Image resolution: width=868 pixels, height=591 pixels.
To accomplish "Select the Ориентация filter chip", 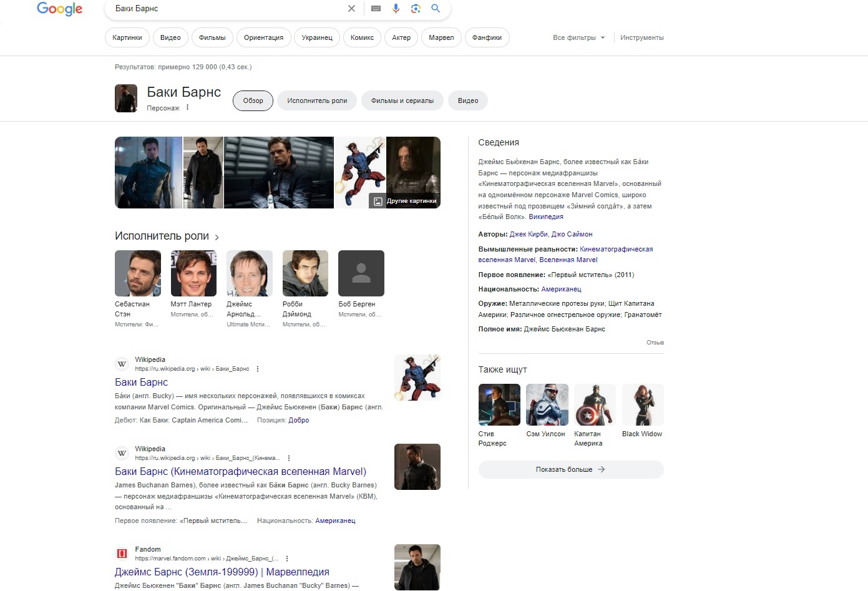I will [263, 37].
